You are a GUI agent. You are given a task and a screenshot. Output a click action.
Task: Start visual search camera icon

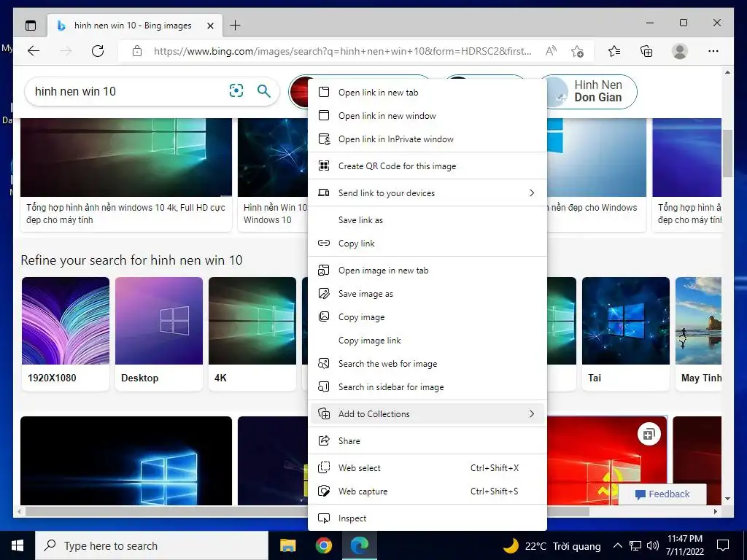point(236,90)
